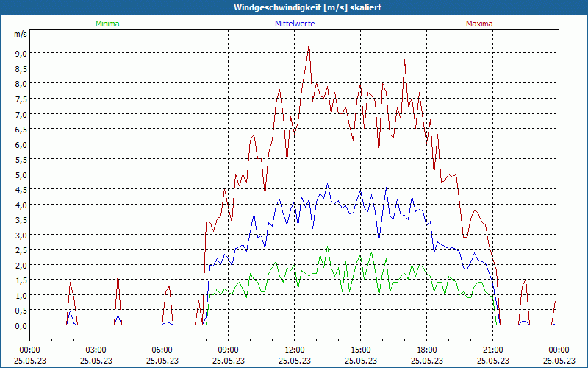The image size is (588, 368).
Task: Click the 03:00 time axis label
Action: [96, 350]
